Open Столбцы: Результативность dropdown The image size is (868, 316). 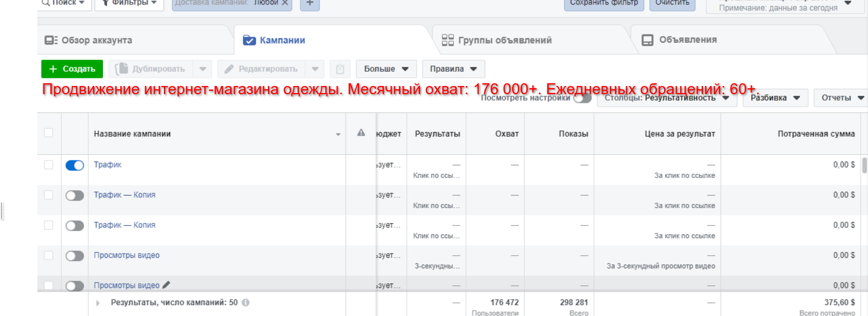tap(667, 98)
